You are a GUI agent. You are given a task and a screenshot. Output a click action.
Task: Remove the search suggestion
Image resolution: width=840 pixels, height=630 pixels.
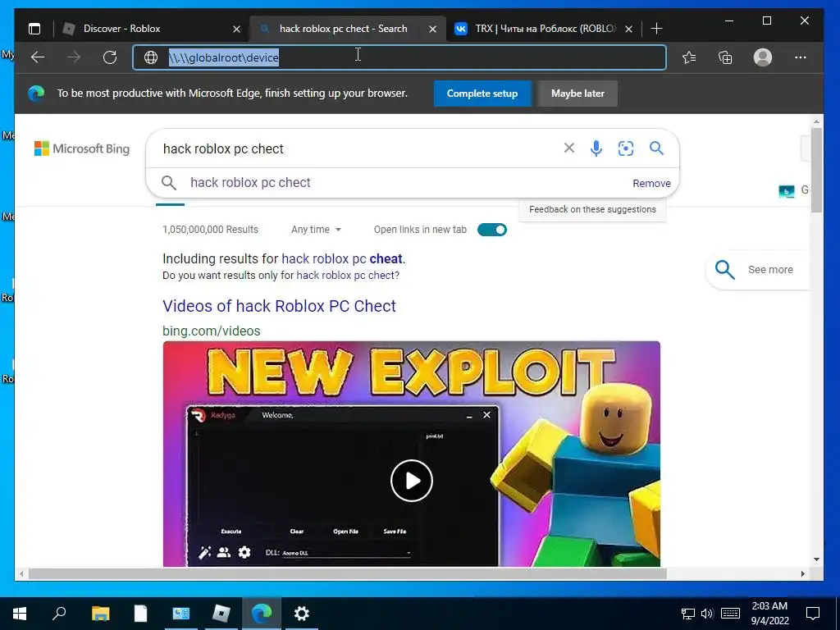[651, 183]
